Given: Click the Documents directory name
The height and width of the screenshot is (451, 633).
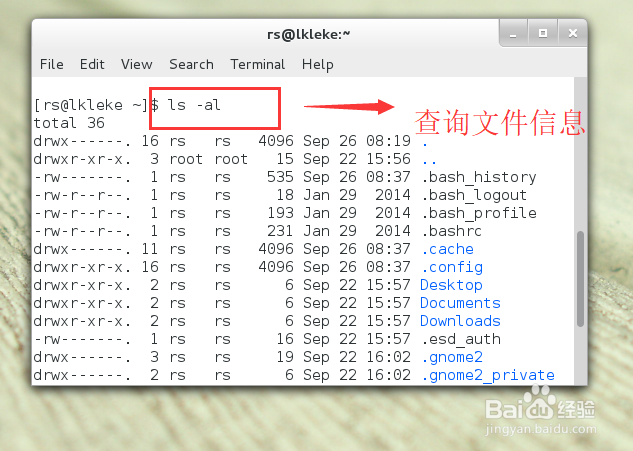Looking at the screenshot, I should (460, 303).
